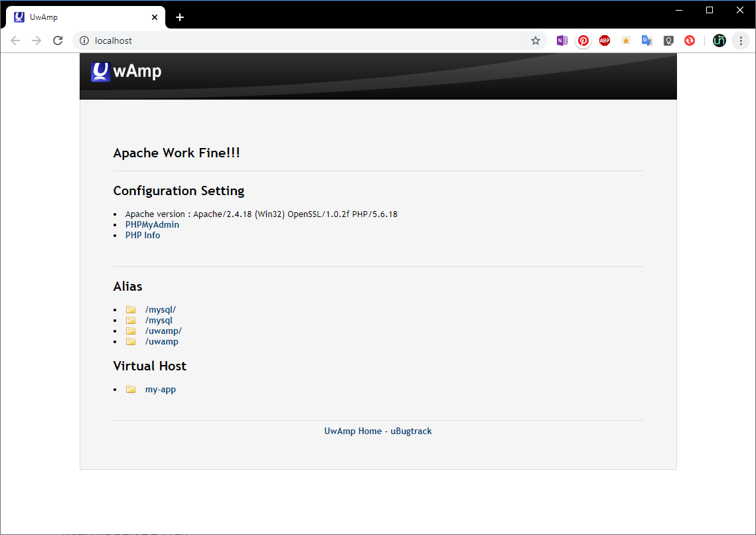
Task: Click the Apache Work Fine!!! heading
Action: coord(177,153)
